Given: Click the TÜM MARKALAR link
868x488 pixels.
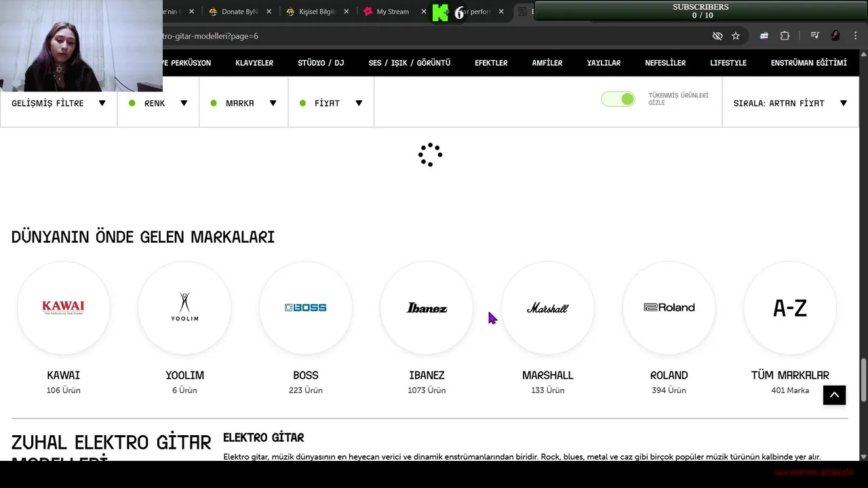Looking at the screenshot, I should (x=790, y=375).
